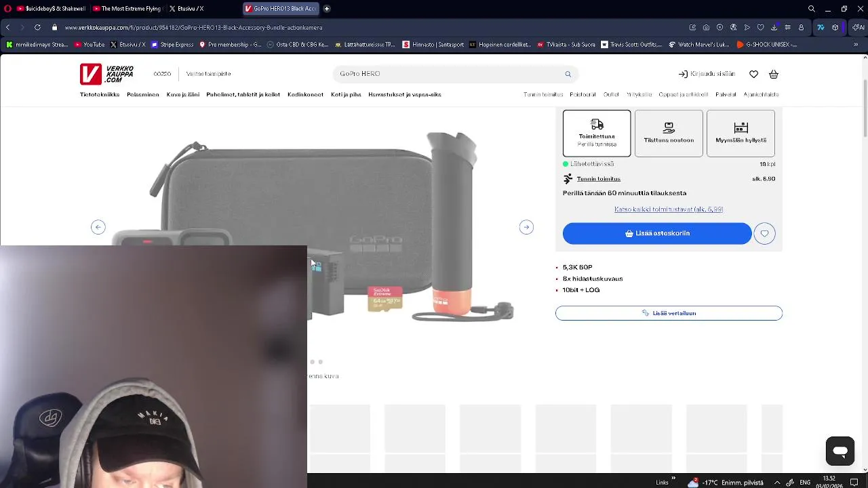Viewport: 868px width, 488px height.
Task: Open Oppaat ja artikkelit link
Action: click(x=684, y=95)
